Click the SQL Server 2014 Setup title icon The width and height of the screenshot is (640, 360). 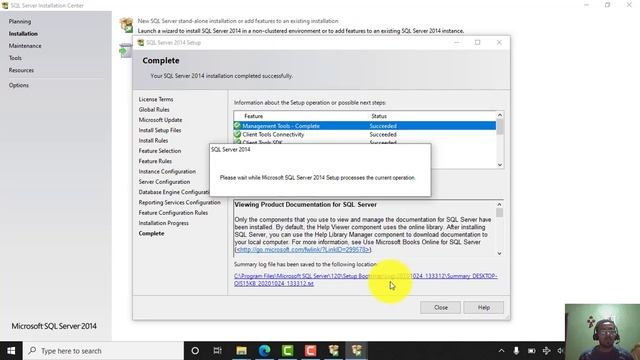pyautogui.click(x=141, y=42)
